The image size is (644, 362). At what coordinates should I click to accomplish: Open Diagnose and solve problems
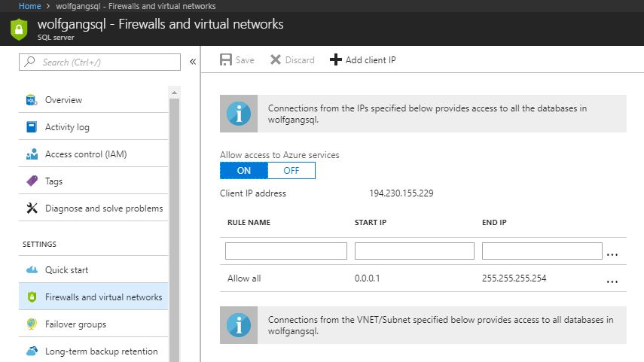coord(93,208)
